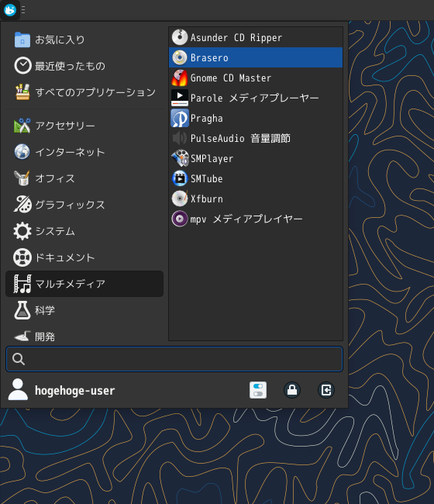The height and width of the screenshot is (504, 434).
Task: Choose the インターネット category
Action: (84, 152)
